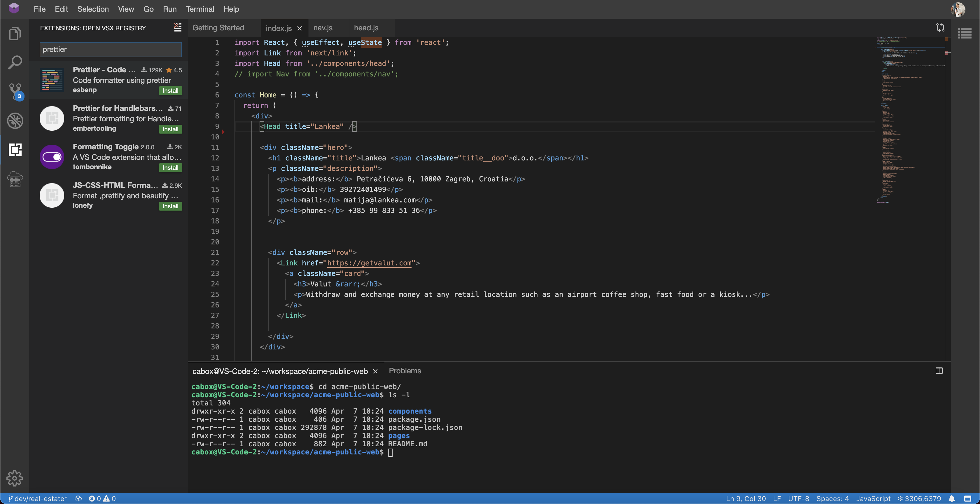The height and width of the screenshot is (504, 980).
Task: Open the https://getvalut.com link in code
Action: pyautogui.click(x=369, y=263)
